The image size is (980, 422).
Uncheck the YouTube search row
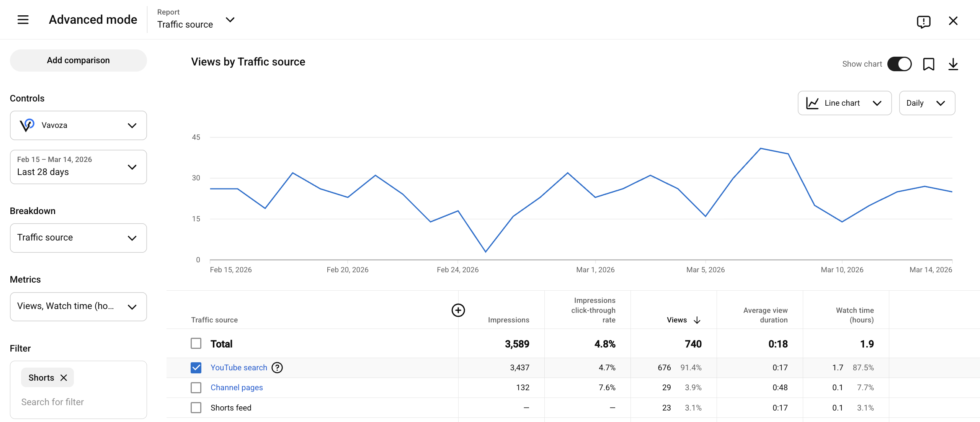pyautogui.click(x=196, y=368)
